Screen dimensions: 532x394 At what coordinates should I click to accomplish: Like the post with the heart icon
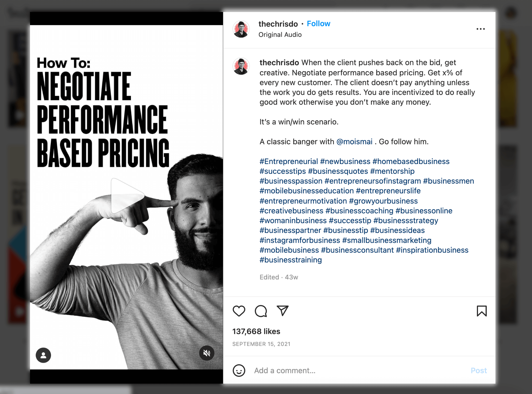(239, 311)
